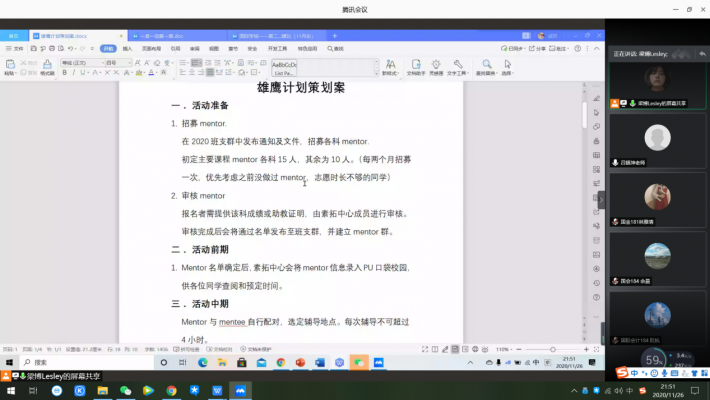Click the subscript X icon

pos(116,72)
